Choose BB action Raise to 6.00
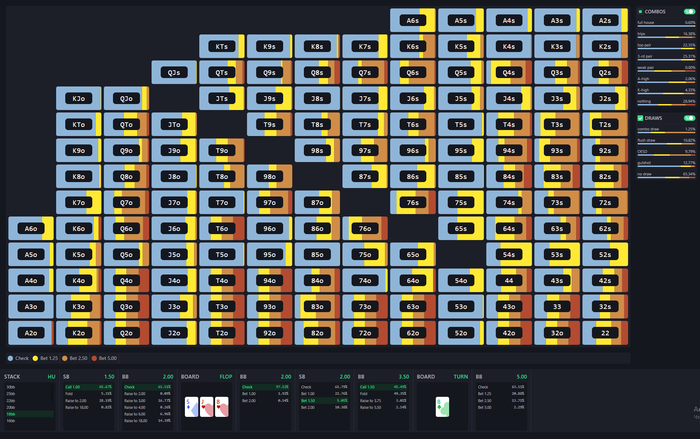This screenshot has height=439, width=700. 147,414
